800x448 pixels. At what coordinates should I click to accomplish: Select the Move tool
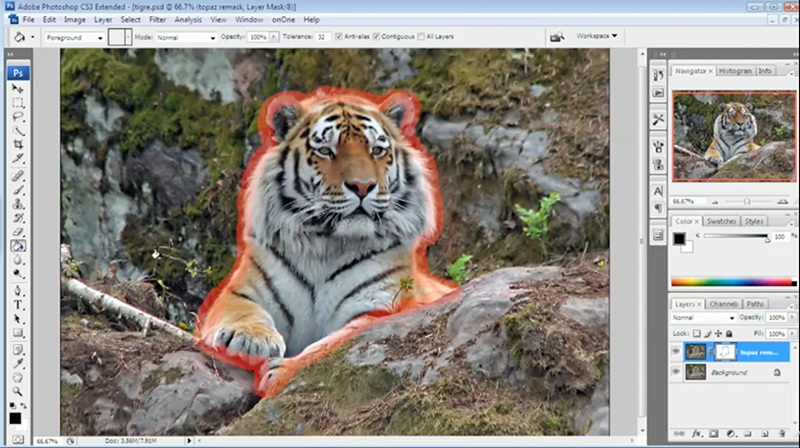click(x=18, y=89)
